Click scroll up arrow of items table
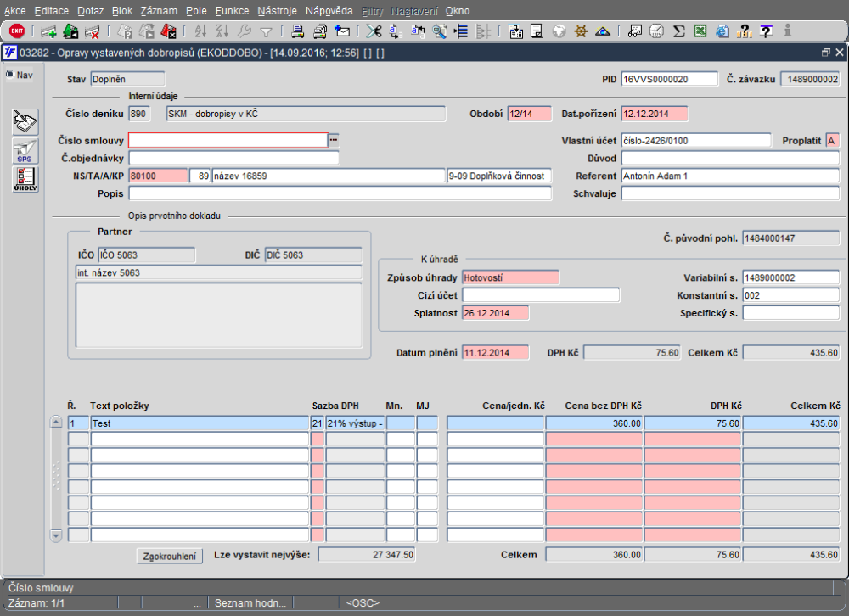 click(x=57, y=423)
